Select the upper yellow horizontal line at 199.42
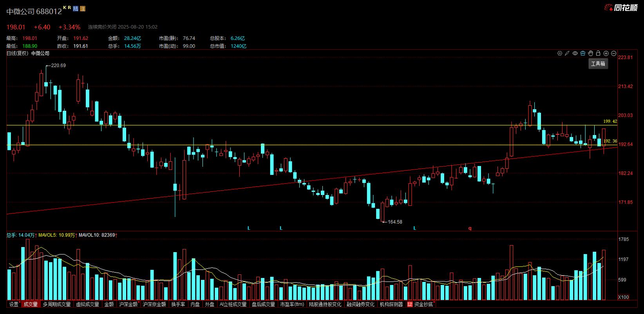This screenshot has width=644, height=314. coord(311,125)
